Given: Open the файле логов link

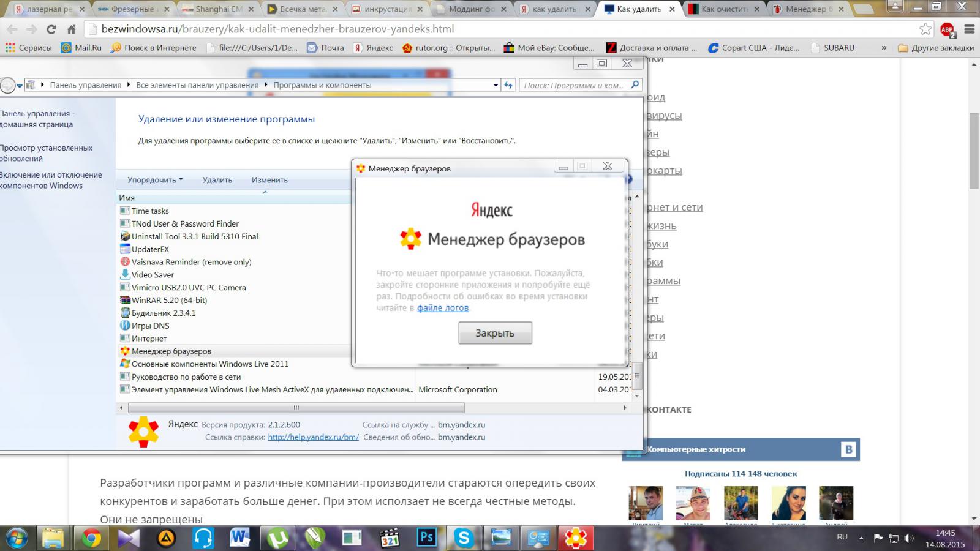Looking at the screenshot, I should pos(443,308).
